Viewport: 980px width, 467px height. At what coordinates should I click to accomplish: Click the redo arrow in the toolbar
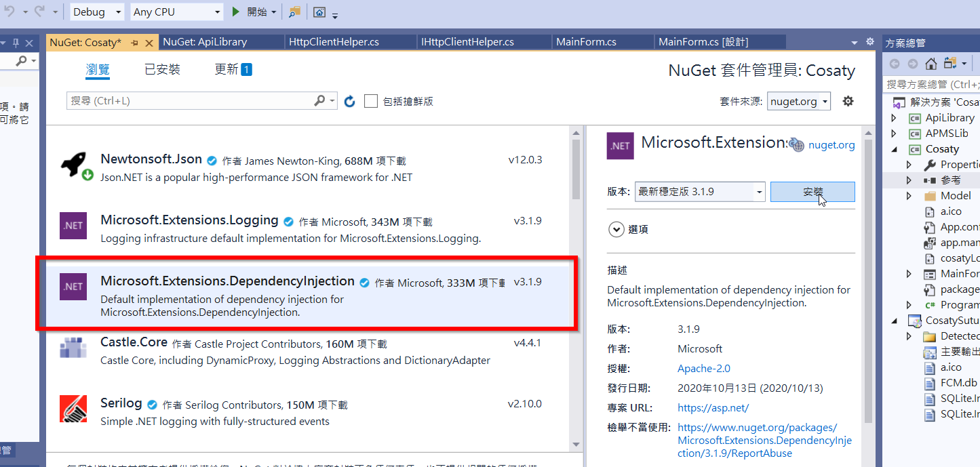point(39,12)
